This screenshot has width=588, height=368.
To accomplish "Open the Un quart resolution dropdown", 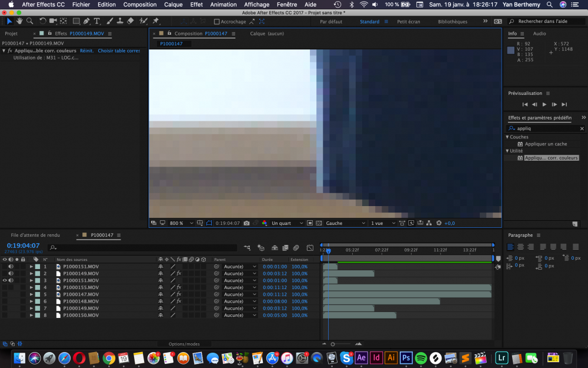I will pos(287,223).
